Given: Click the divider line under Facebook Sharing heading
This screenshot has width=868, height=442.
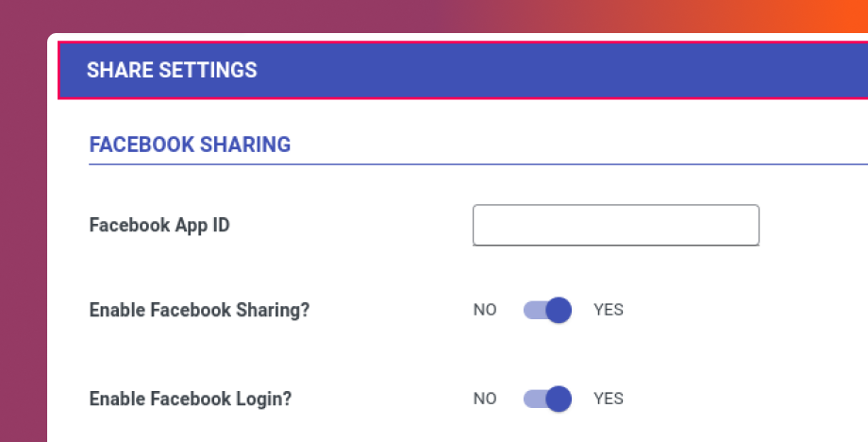Looking at the screenshot, I should pos(472,164).
